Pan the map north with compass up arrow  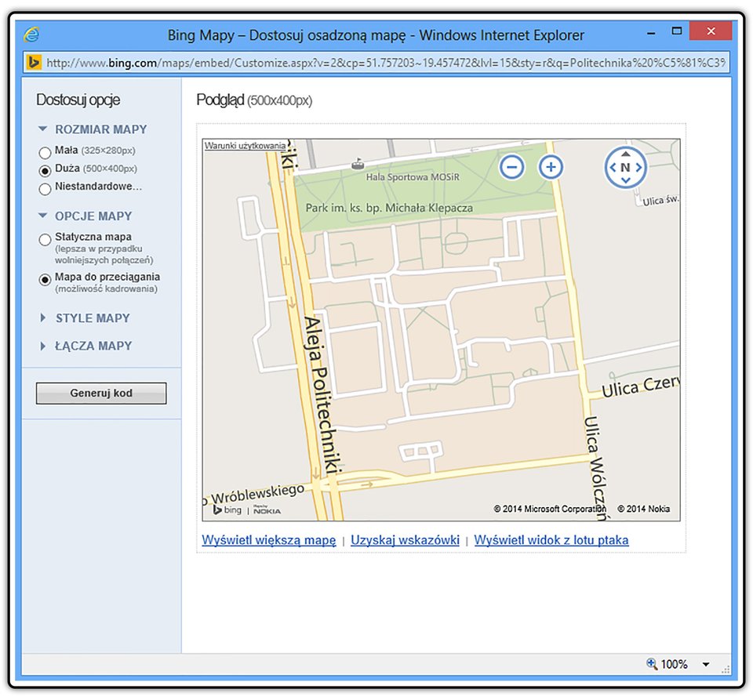pyautogui.click(x=625, y=154)
